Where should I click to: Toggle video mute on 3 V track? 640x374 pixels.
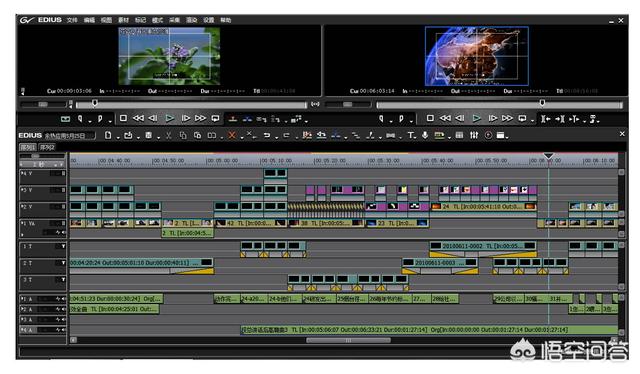(x=63, y=190)
